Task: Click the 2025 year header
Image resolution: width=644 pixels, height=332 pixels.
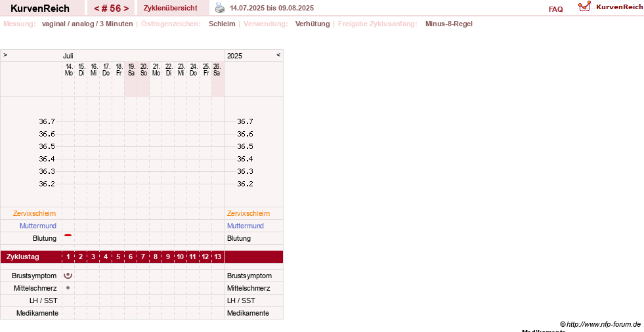Action: (235, 56)
